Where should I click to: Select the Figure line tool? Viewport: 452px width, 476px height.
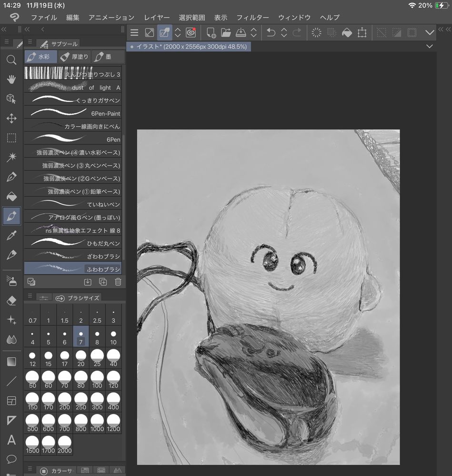pyautogui.click(x=11, y=381)
